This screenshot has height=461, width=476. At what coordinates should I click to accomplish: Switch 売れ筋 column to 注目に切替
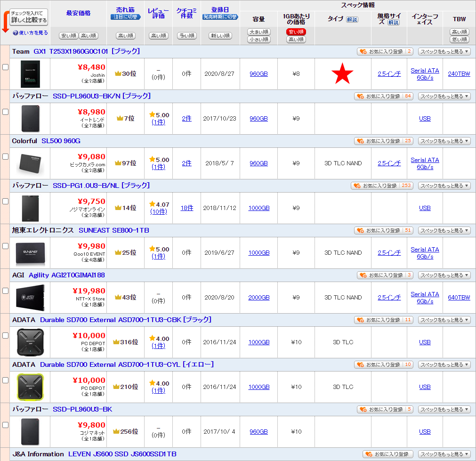(x=125, y=17)
